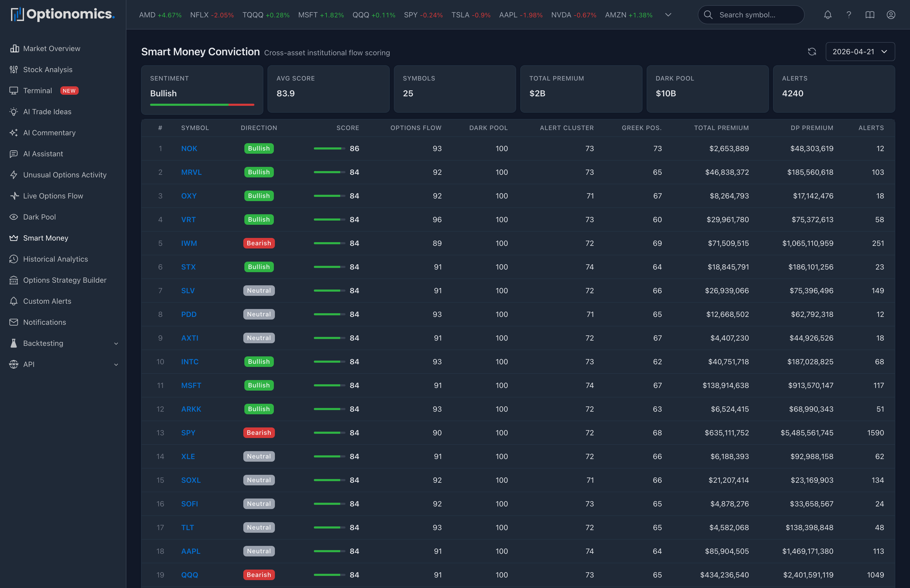The height and width of the screenshot is (588, 910).
Task: Open the QQQ symbol link in table
Action: [x=189, y=575]
